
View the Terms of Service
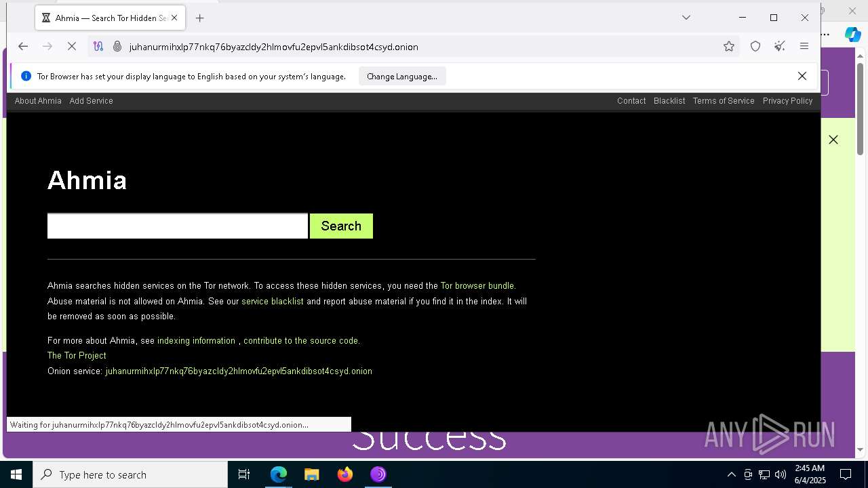724,101
